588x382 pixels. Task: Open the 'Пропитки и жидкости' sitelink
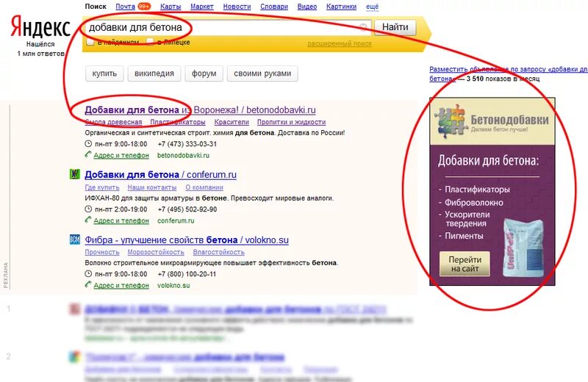click(291, 122)
